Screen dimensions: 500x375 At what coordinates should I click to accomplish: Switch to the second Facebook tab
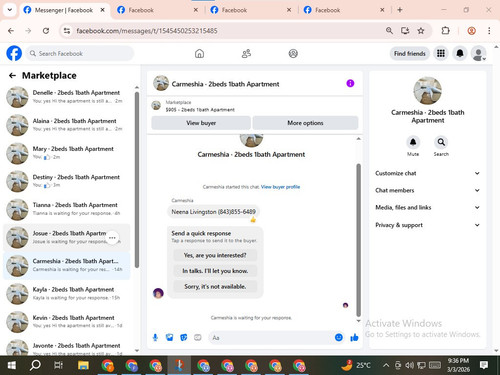(157, 10)
